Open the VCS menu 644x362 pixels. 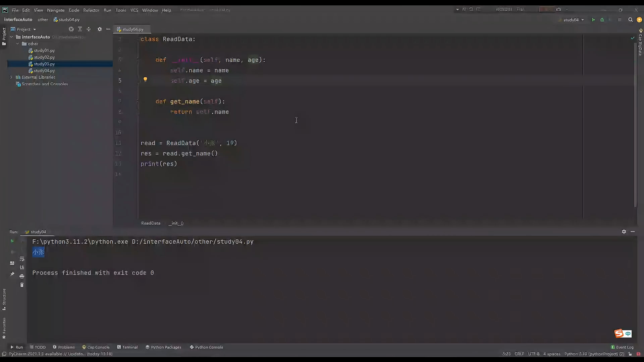pos(134,10)
